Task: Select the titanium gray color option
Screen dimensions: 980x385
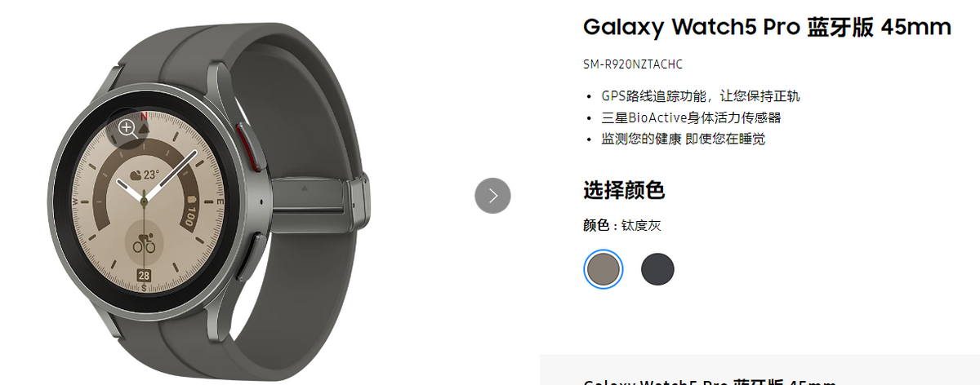Action: pos(604,269)
